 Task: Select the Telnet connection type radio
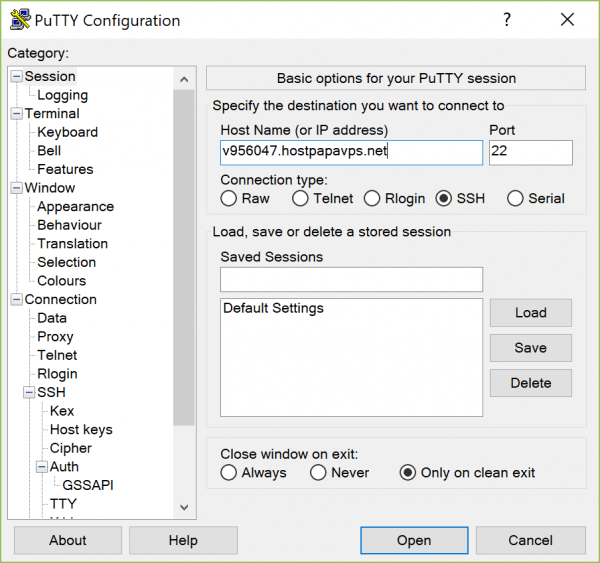[300, 199]
